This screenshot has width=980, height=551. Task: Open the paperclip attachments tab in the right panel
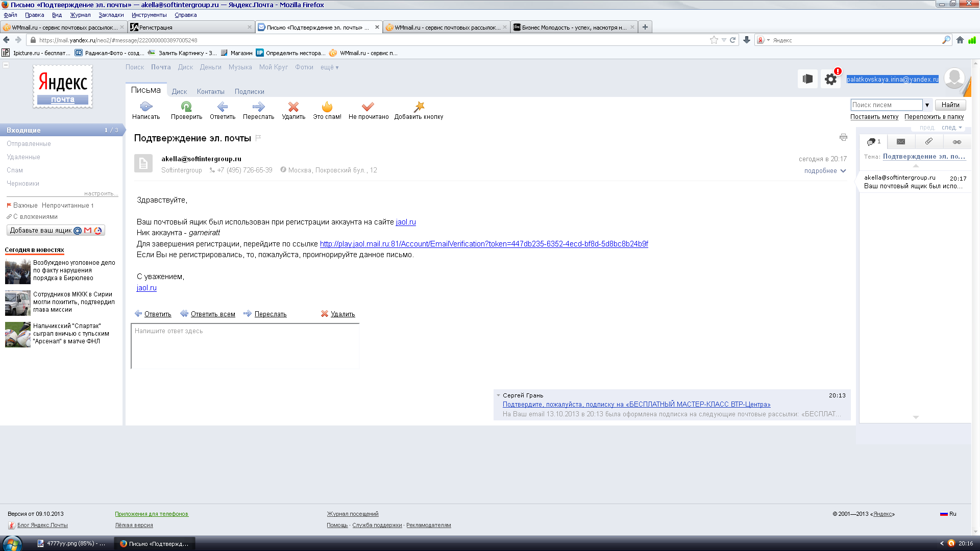pyautogui.click(x=929, y=142)
